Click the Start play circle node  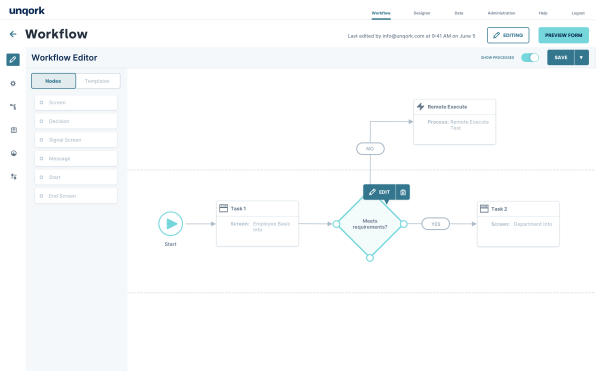(x=171, y=224)
